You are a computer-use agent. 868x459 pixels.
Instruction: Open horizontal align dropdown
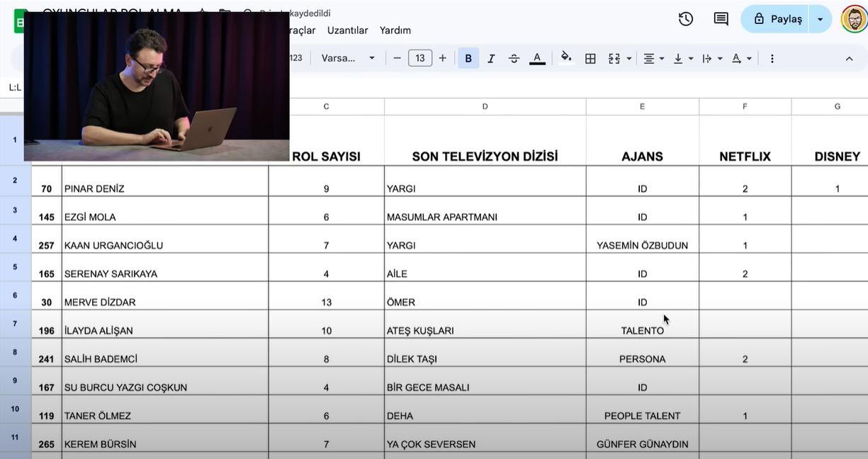(653, 58)
